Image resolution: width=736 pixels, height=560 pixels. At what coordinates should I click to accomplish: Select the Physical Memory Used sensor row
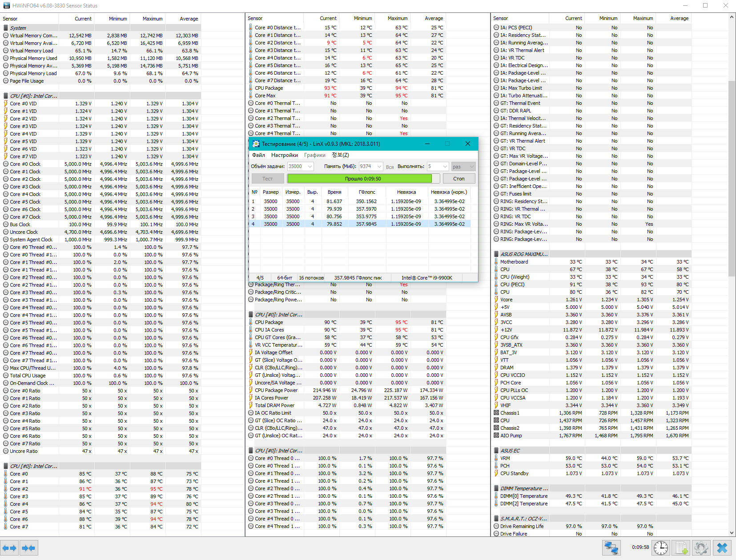tap(101, 58)
